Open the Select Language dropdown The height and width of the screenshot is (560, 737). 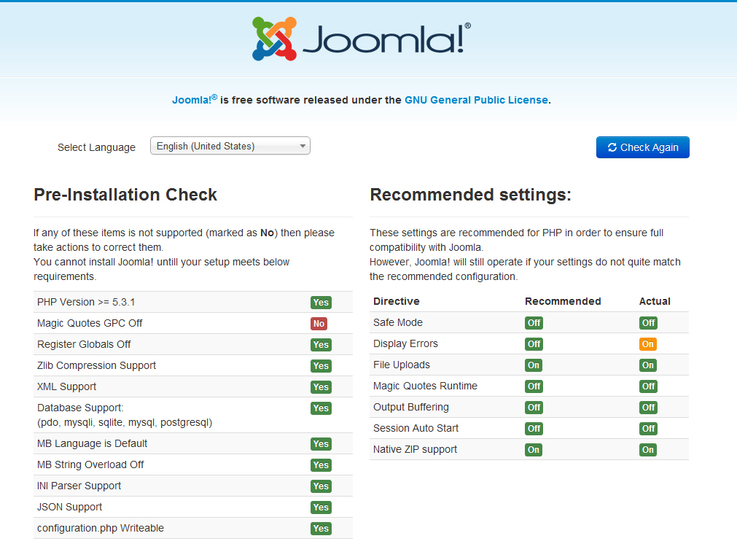[230, 146]
